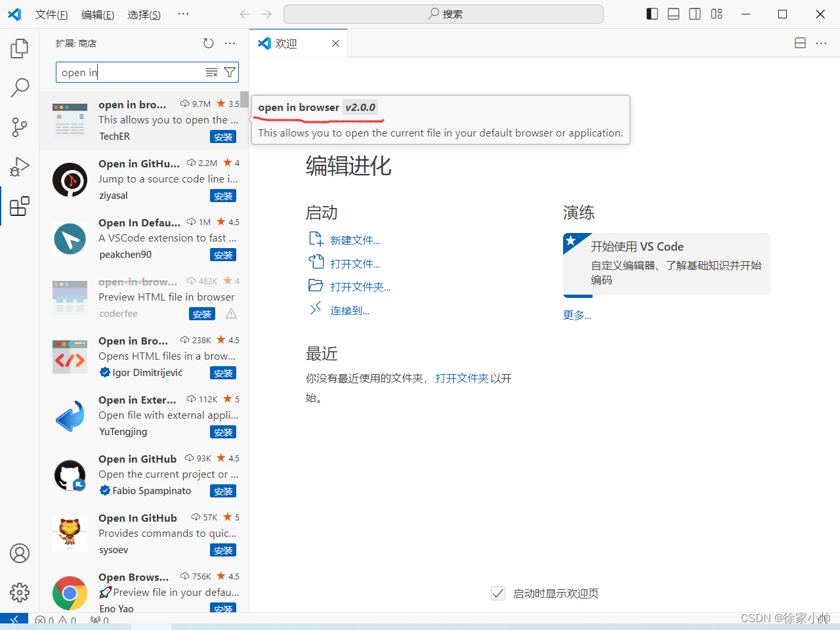Screen dimensions: 840x630
Task: Maximize the VS Code window
Action: 782,14
